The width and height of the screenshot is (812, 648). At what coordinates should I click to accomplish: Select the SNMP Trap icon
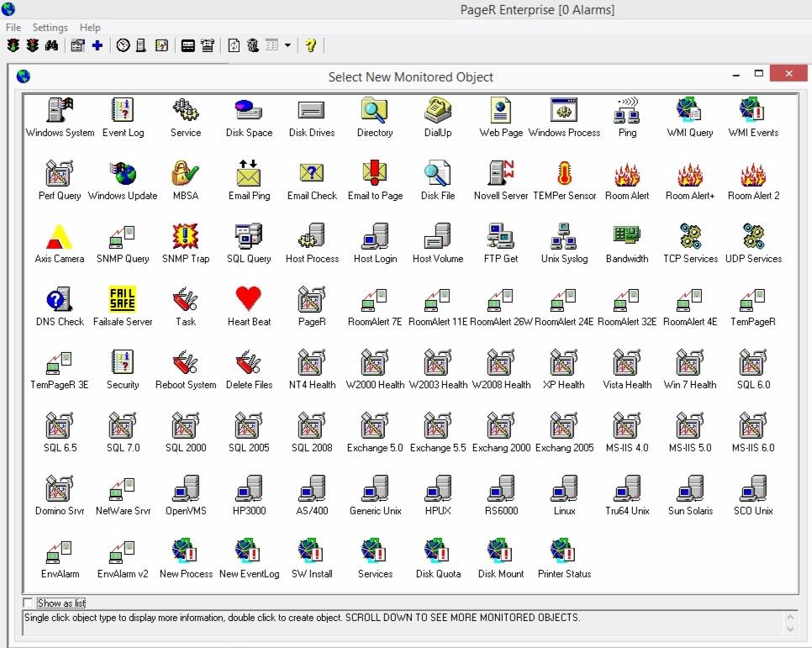pyautogui.click(x=186, y=236)
